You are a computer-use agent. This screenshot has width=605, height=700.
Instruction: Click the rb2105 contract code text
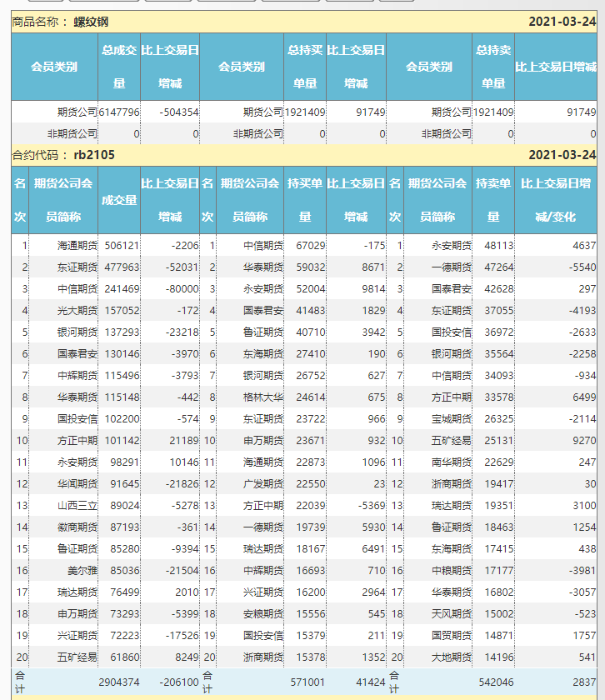pos(94,155)
